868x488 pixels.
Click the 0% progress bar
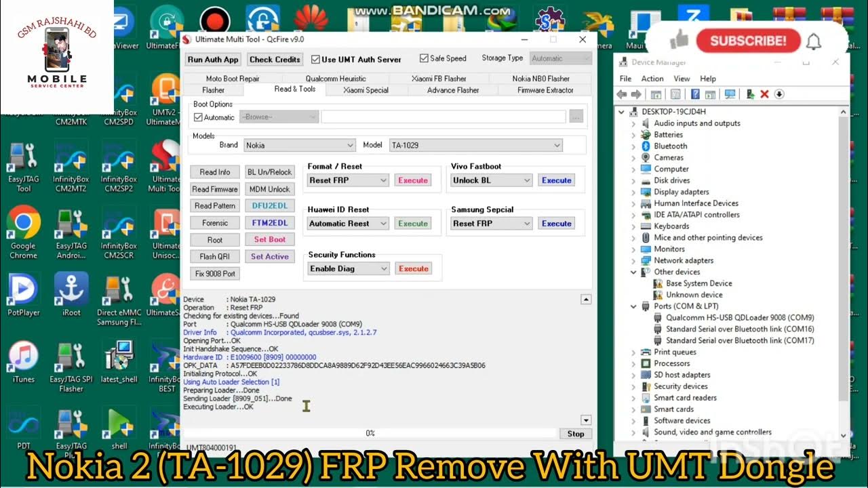pos(370,433)
